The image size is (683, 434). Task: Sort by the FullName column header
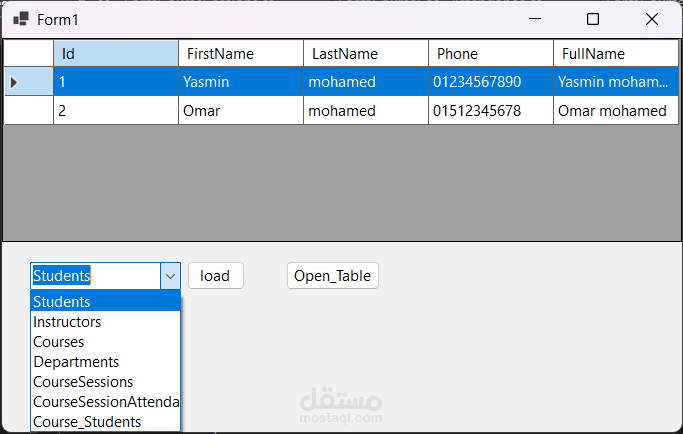coord(616,54)
